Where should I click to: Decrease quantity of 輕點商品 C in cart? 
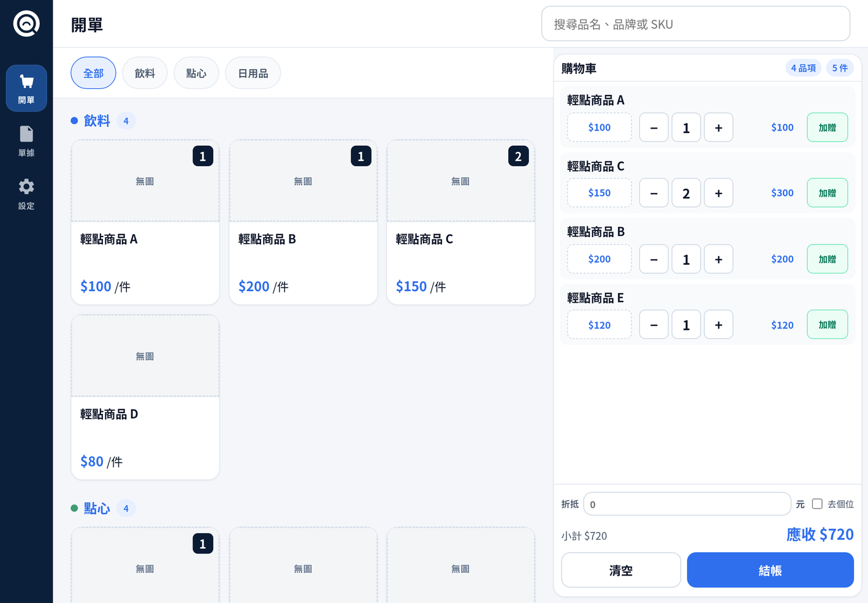[654, 193]
